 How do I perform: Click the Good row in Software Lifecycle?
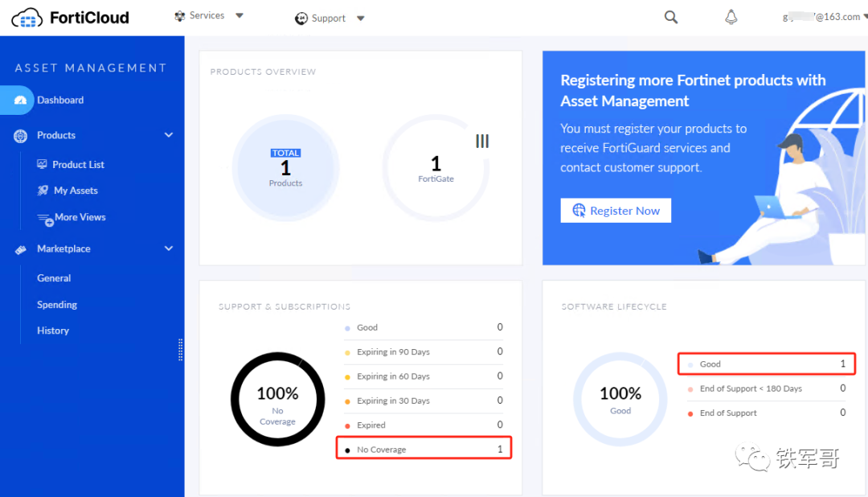click(767, 364)
